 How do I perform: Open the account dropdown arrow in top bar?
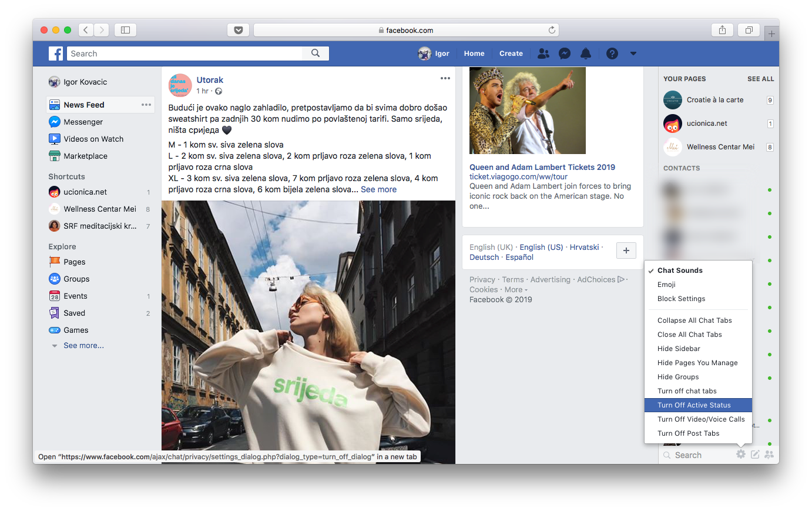633,54
